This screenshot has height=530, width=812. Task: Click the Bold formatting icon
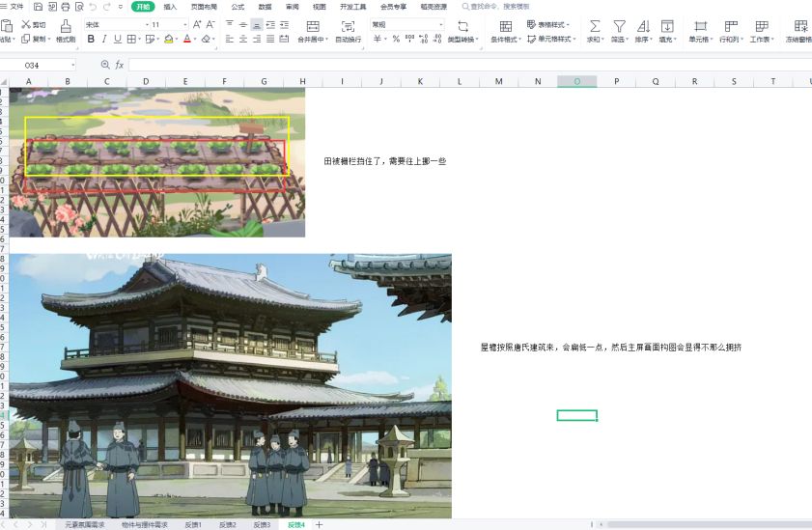[x=91, y=40]
